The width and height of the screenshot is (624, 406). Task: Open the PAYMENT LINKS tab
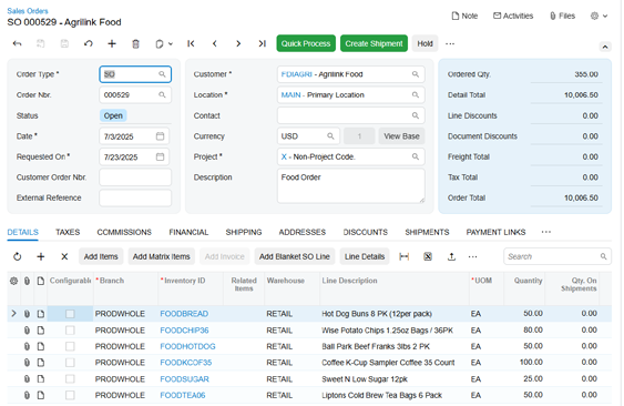(x=496, y=232)
